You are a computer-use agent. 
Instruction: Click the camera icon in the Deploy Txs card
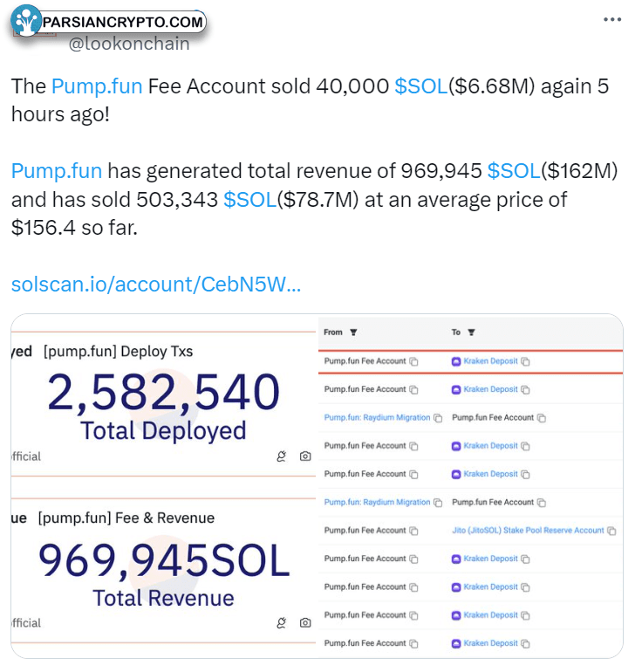(305, 456)
